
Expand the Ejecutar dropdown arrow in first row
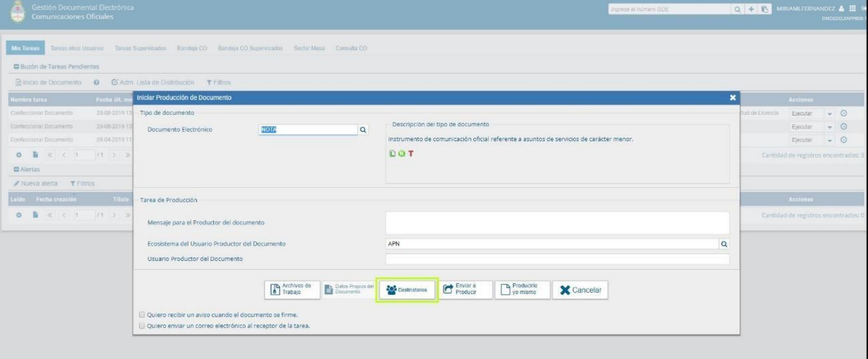click(829, 113)
